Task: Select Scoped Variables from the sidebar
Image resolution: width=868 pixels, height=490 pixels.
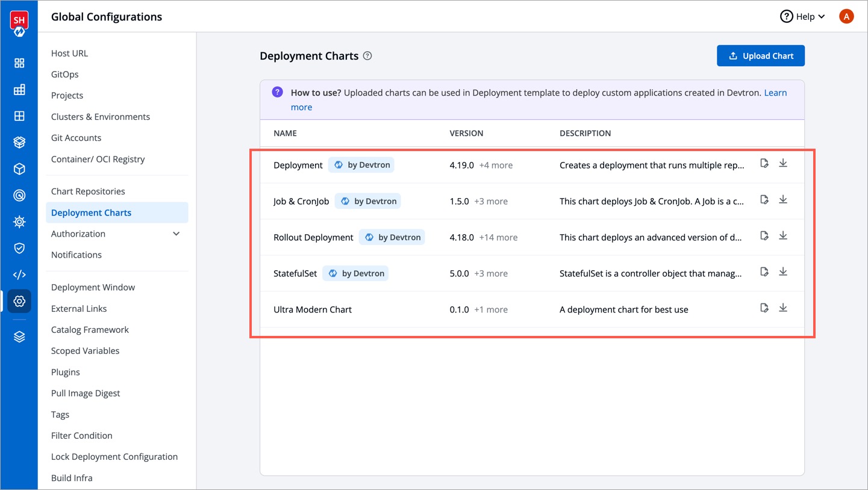Action: pos(85,351)
